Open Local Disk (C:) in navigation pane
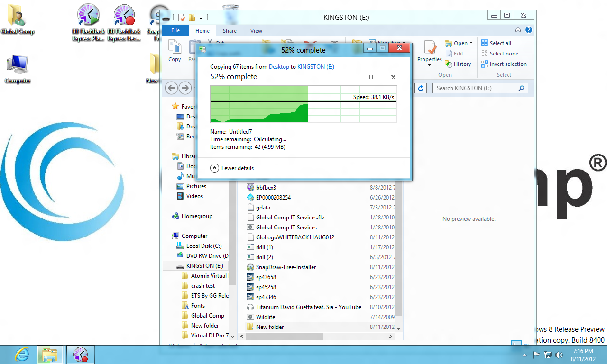The height and width of the screenshot is (364, 607). click(199, 246)
